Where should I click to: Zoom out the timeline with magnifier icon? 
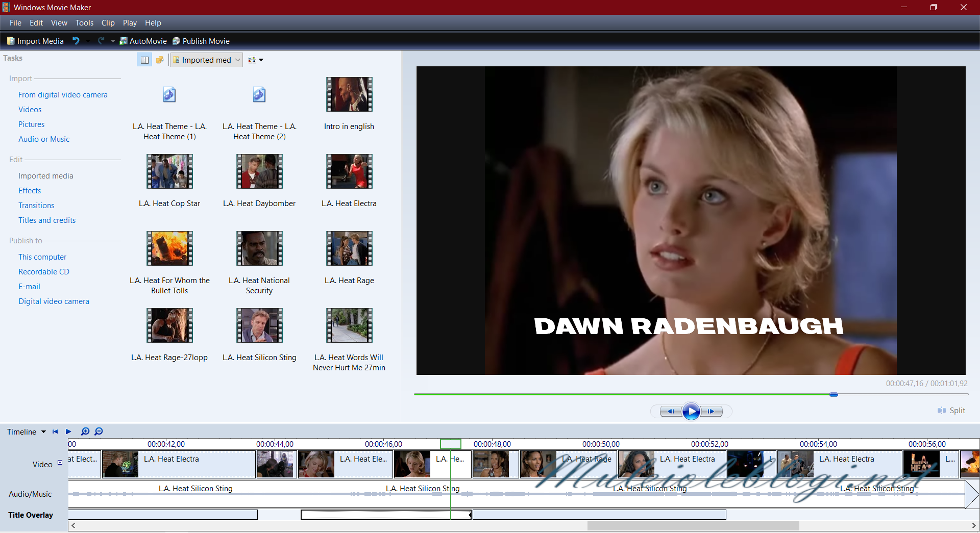click(x=99, y=432)
